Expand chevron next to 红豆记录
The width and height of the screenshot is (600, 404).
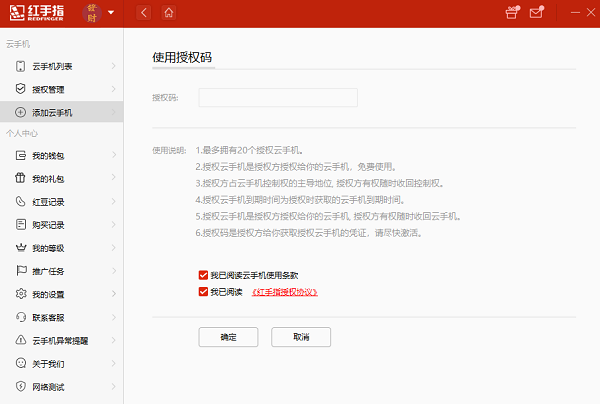point(114,201)
